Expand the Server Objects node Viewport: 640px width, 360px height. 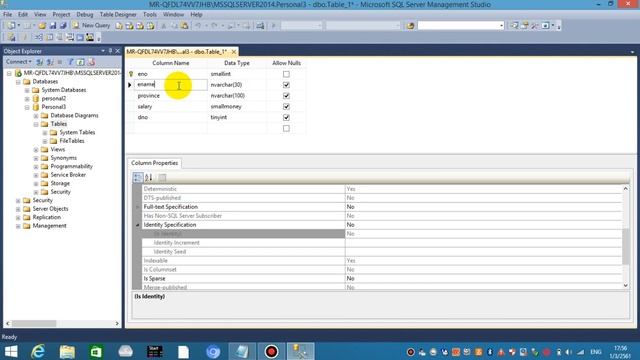click(x=18, y=209)
